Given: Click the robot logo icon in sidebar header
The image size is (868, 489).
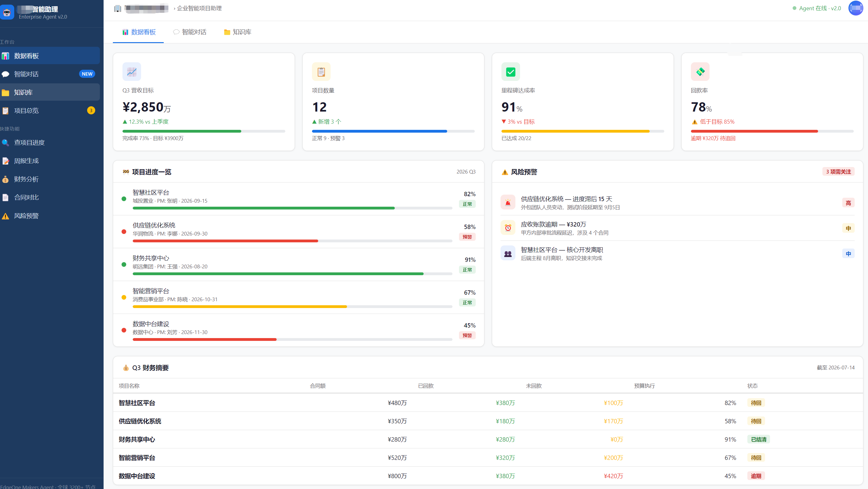Looking at the screenshot, I should 7,12.
